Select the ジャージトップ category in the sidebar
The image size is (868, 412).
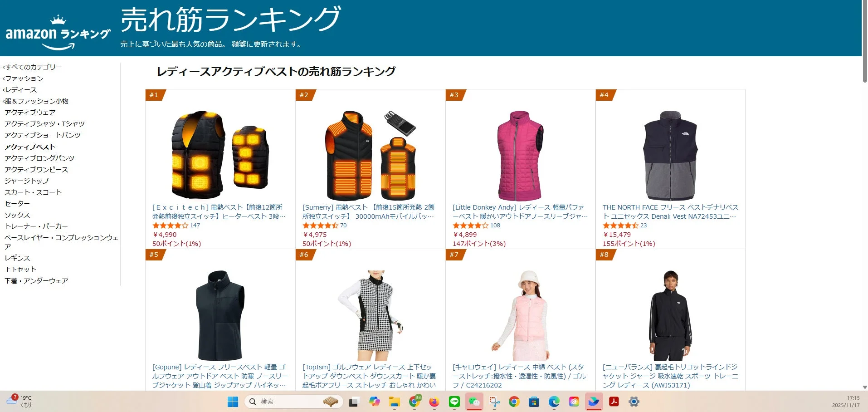pyautogui.click(x=27, y=180)
